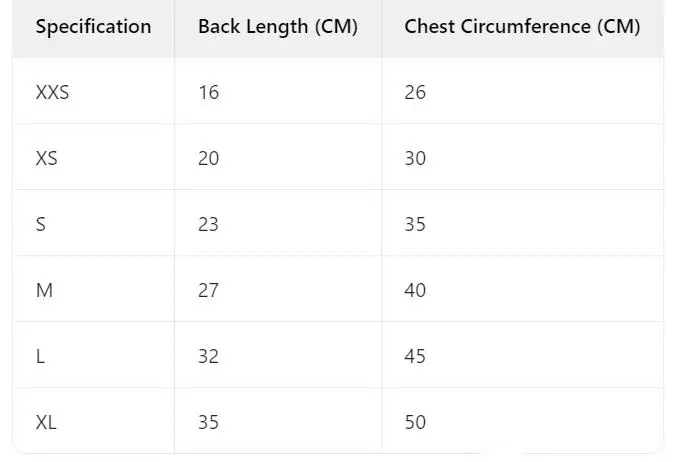The height and width of the screenshot is (462, 679).
Task: Click back length value 23 for S
Action: point(208,224)
